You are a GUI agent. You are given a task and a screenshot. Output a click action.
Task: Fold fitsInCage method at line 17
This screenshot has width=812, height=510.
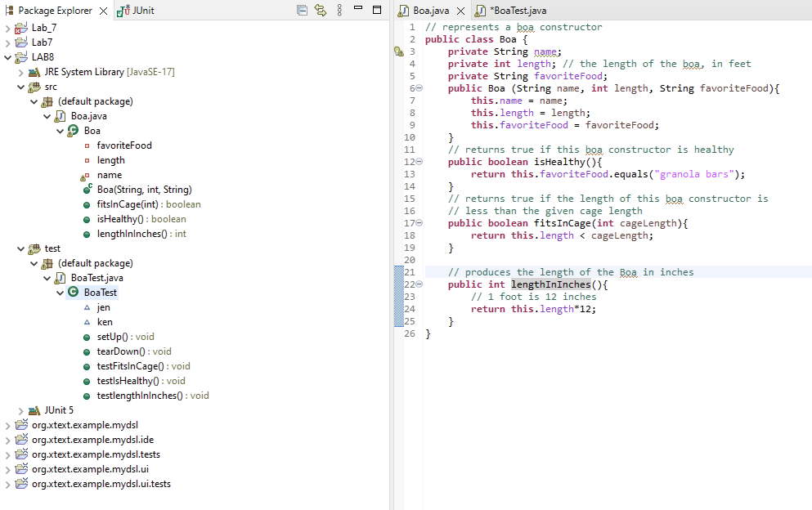click(x=419, y=223)
